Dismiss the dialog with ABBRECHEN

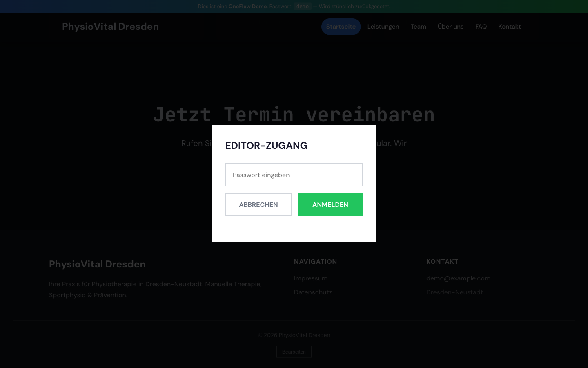pos(258,204)
